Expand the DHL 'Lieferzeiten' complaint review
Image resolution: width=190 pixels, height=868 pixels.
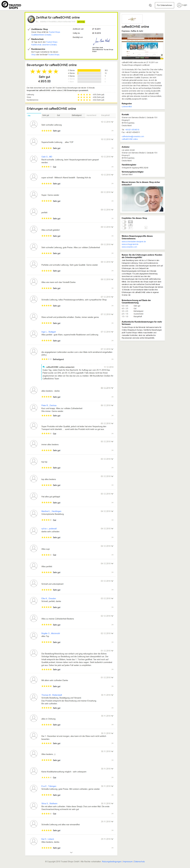tap(112, 349)
